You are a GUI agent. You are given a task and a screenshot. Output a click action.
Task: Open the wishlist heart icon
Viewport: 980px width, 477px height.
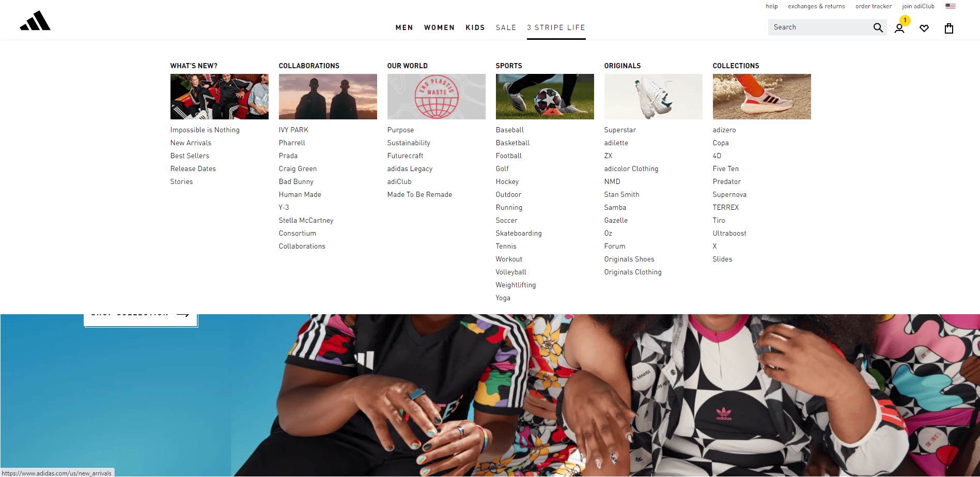click(924, 28)
